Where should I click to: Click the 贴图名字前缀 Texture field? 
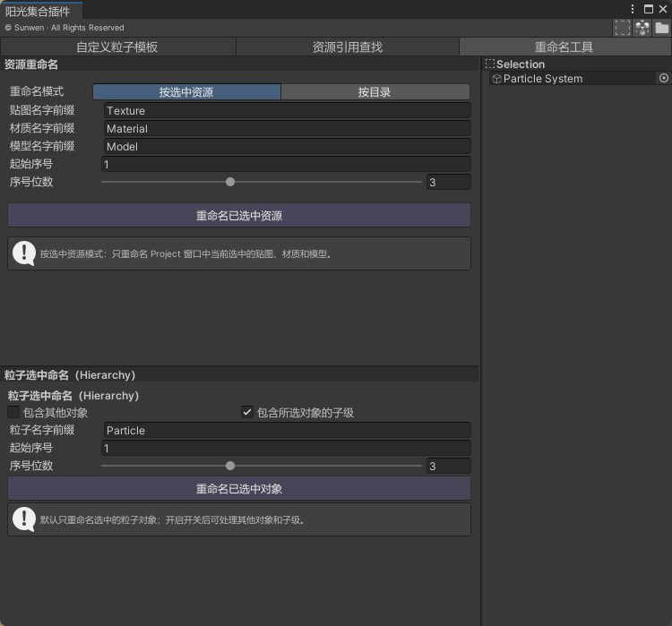click(287, 110)
